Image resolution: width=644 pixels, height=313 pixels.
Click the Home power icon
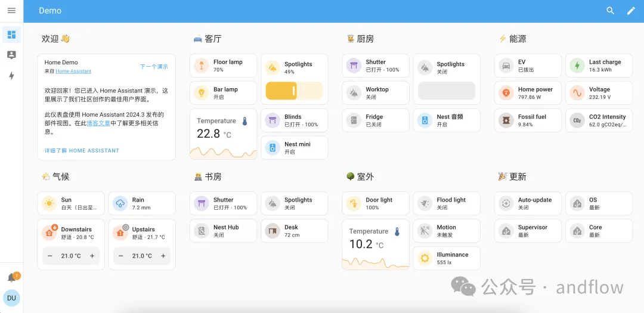coord(506,93)
